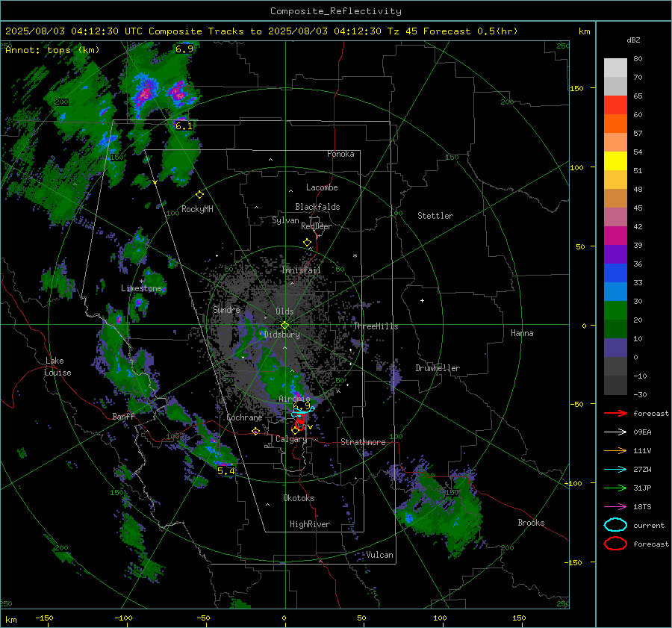Click the 'Tz 45 Forecast 0.5(hr)' header text
The image size is (672, 628).
(452, 31)
